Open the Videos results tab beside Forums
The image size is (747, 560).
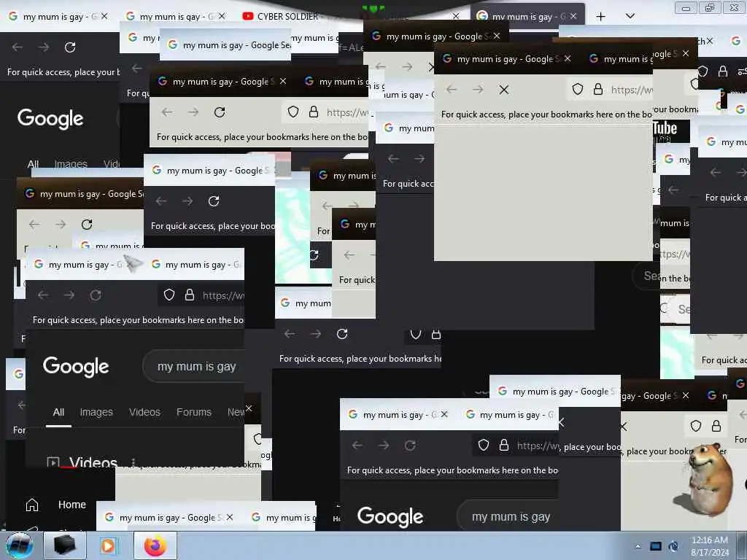(144, 413)
